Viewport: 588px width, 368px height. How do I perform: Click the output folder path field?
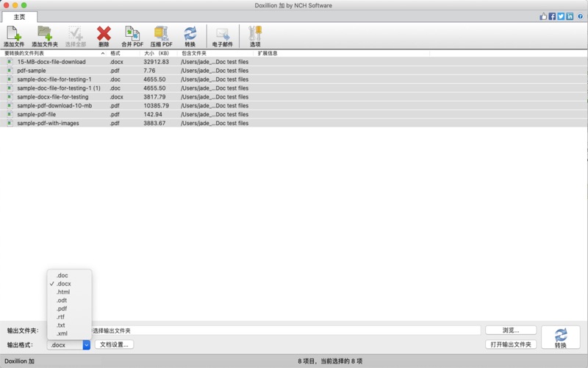264,330
